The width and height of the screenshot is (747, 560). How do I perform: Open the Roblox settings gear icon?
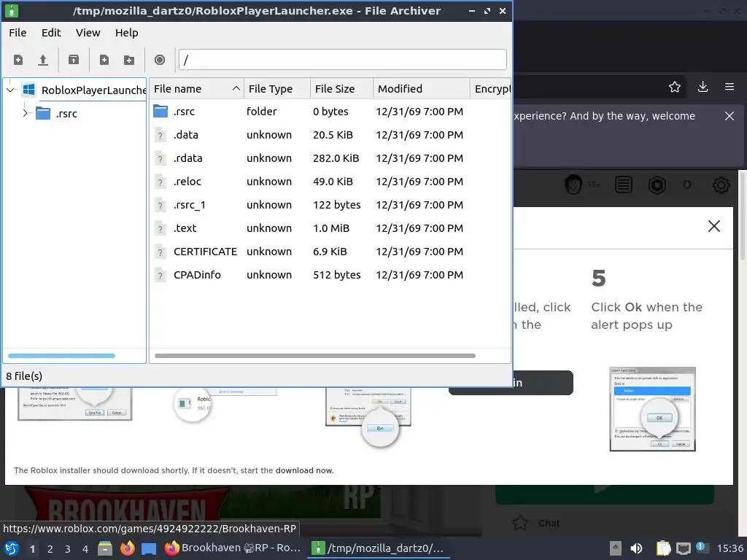(721, 184)
